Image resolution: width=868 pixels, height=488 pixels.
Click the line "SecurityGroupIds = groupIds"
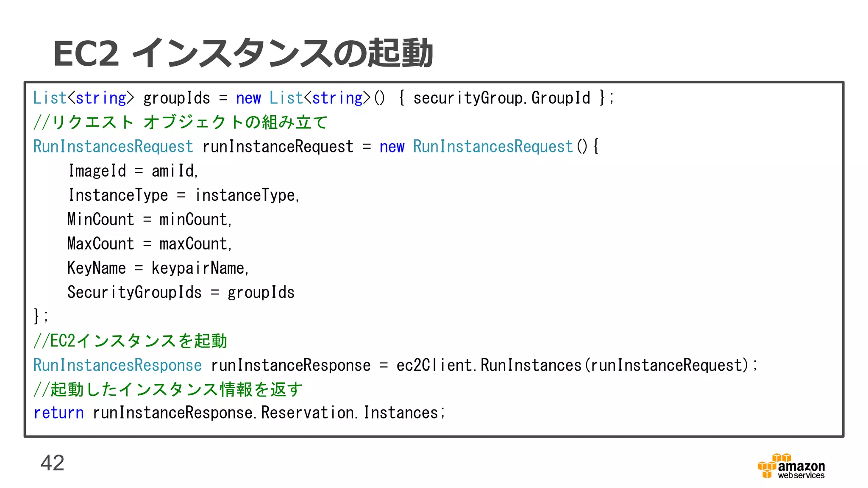pyautogui.click(x=181, y=292)
